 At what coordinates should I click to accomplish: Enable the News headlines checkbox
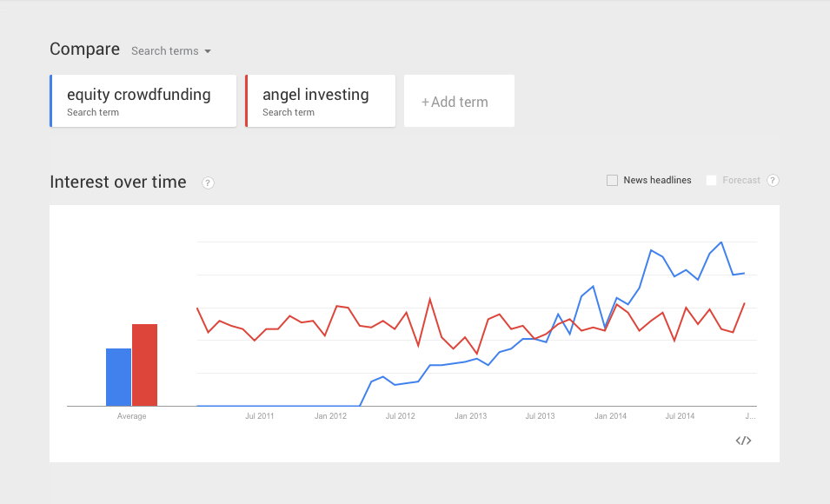tap(612, 181)
